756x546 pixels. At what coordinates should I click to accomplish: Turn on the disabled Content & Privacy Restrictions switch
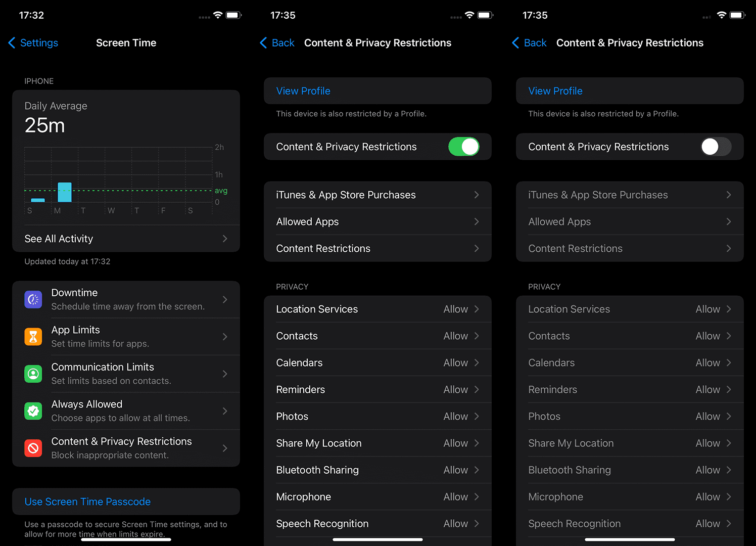(716, 147)
